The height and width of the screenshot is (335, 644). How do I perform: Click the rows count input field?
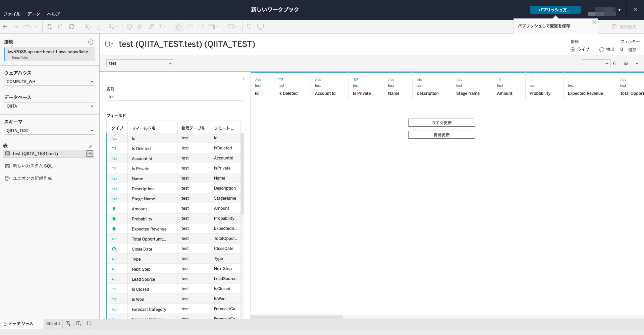tap(596, 63)
